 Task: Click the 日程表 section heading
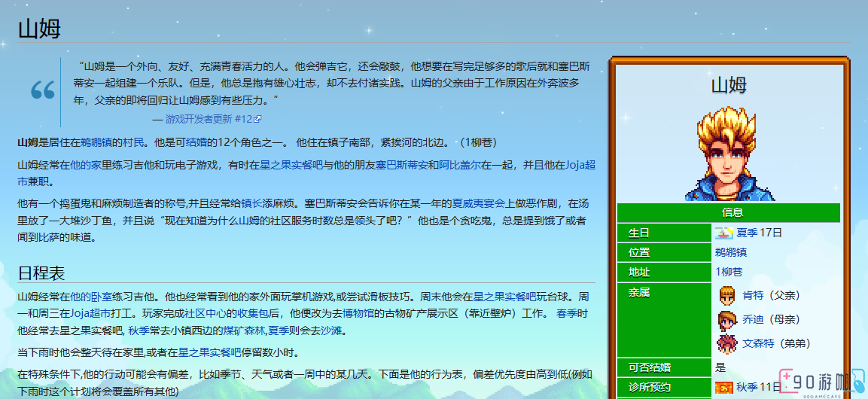[x=41, y=273]
